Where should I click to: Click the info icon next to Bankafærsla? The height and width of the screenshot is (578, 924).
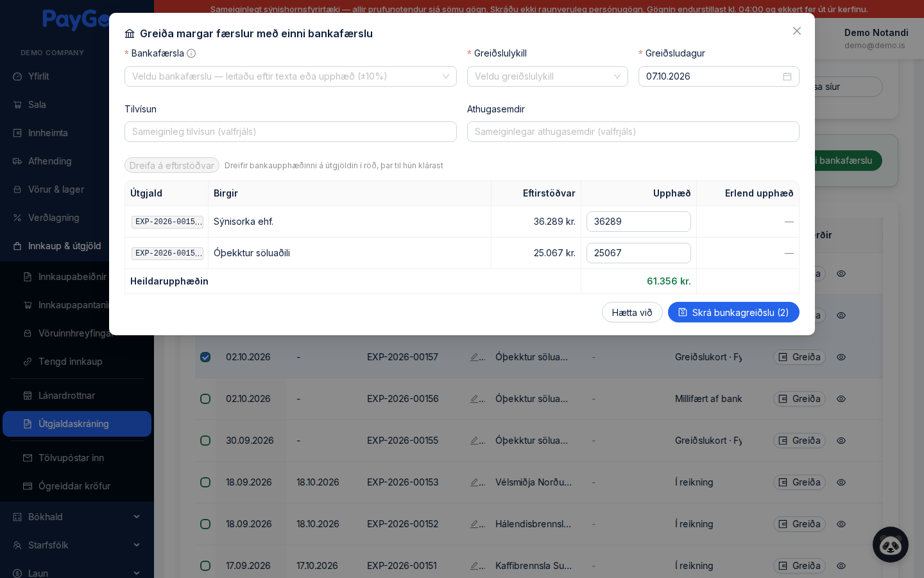coord(191,53)
